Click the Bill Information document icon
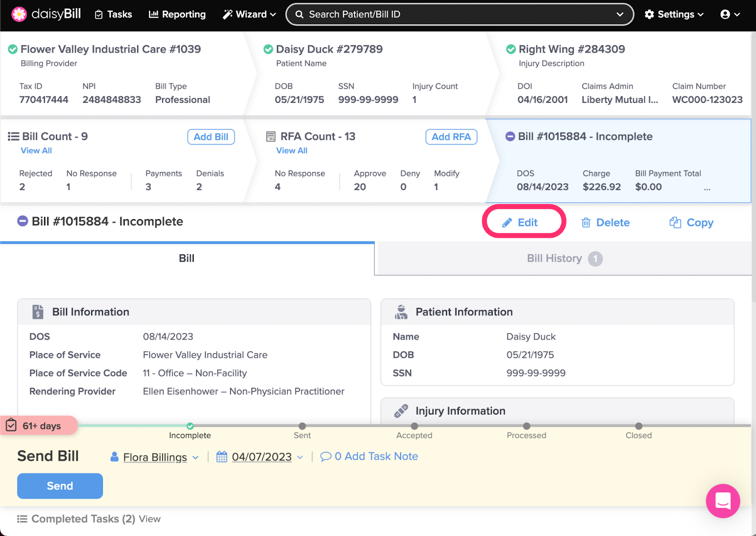The image size is (756, 536). (x=38, y=312)
